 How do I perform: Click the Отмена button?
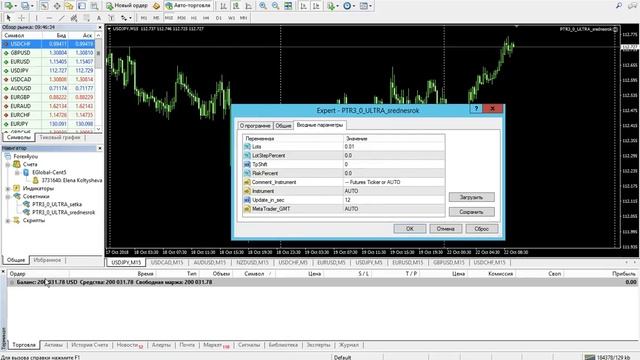coord(445,229)
